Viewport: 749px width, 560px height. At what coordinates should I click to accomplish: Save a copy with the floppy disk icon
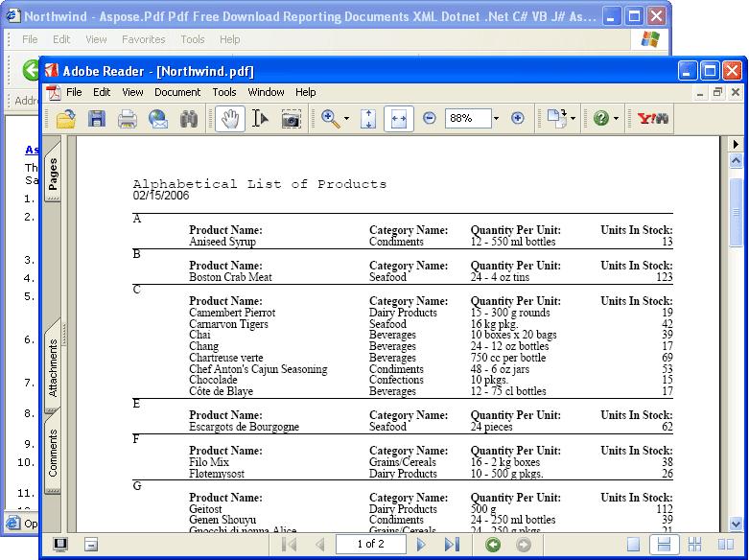click(x=97, y=119)
